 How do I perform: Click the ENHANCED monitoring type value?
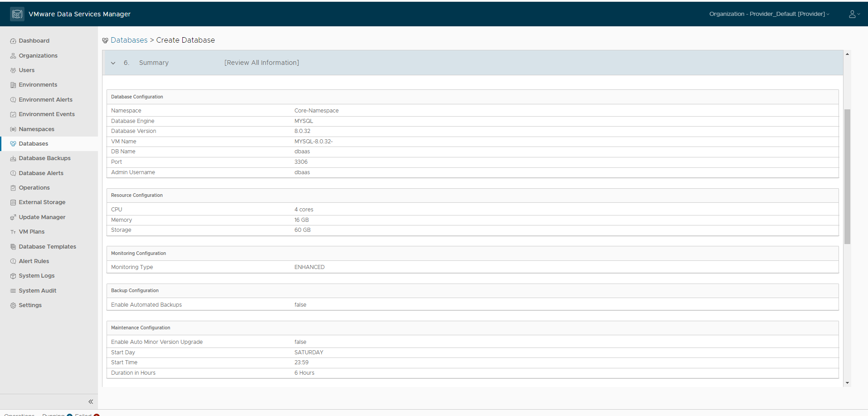tap(309, 267)
